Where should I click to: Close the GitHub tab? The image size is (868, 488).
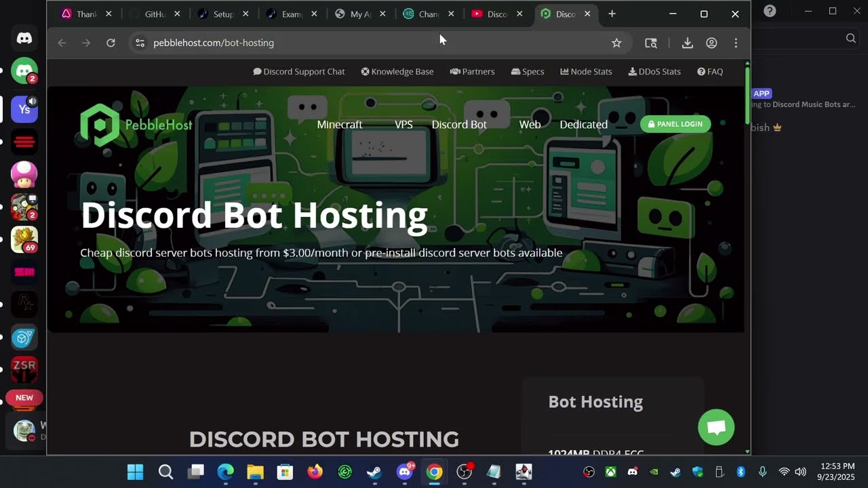177,14
